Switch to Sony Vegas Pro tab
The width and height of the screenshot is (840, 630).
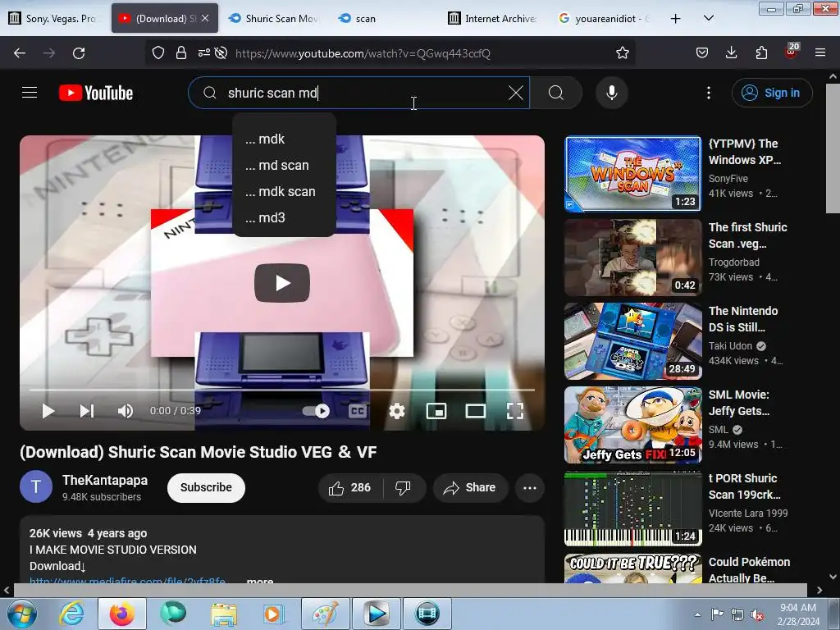55,18
